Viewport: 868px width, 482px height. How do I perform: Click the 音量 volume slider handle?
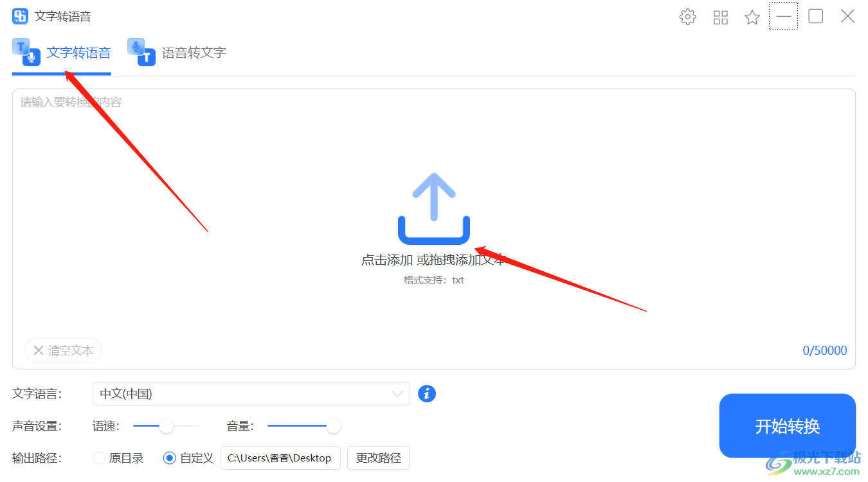[x=333, y=425]
